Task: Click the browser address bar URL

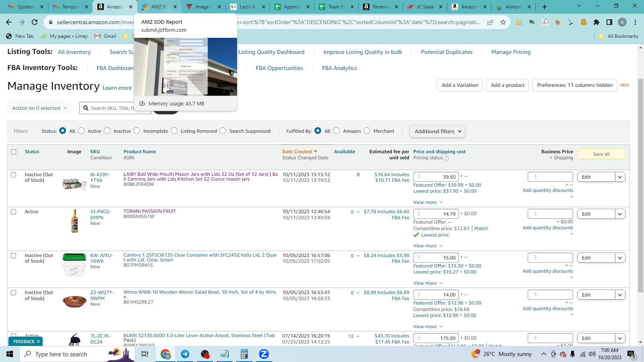Action: click(268, 22)
